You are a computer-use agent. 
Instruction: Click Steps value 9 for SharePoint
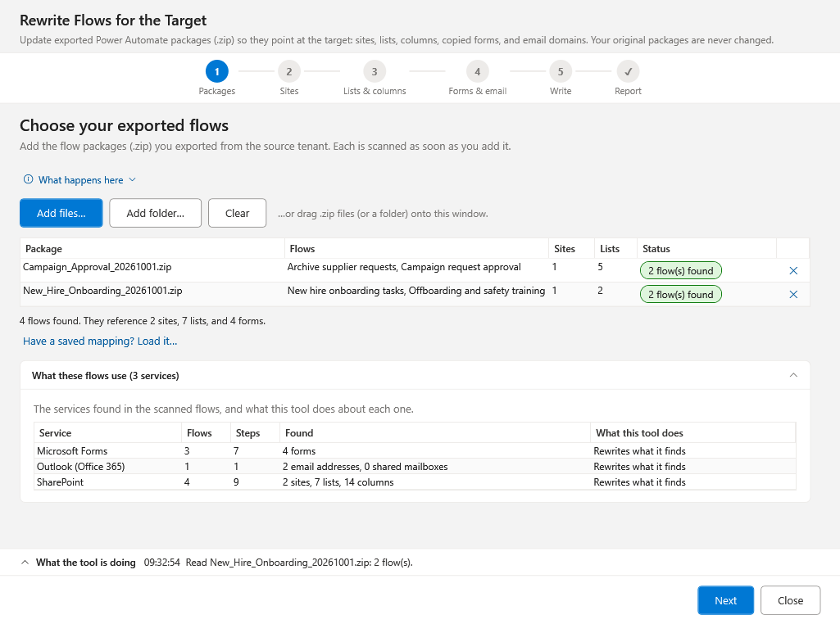(x=236, y=482)
